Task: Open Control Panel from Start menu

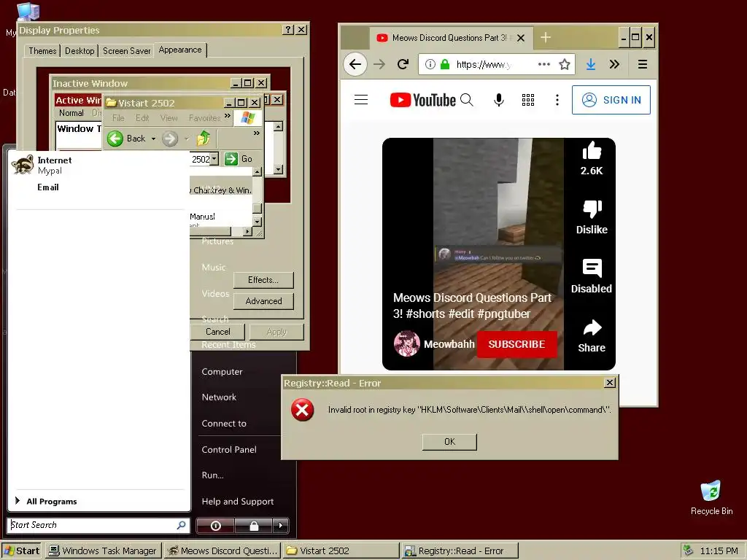Action: click(228, 449)
